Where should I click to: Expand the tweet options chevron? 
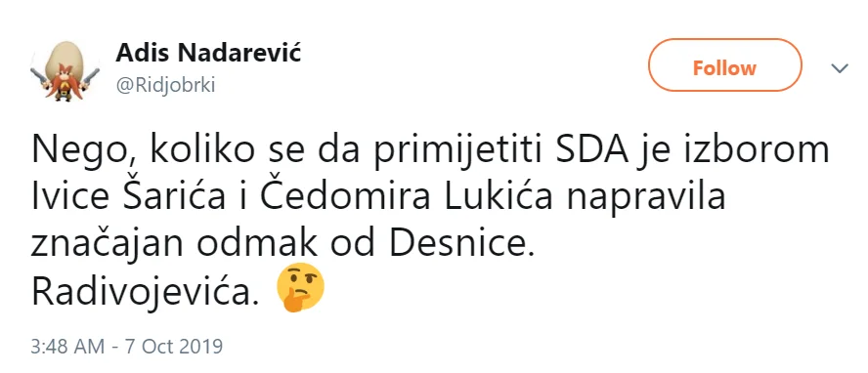[840, 68]
